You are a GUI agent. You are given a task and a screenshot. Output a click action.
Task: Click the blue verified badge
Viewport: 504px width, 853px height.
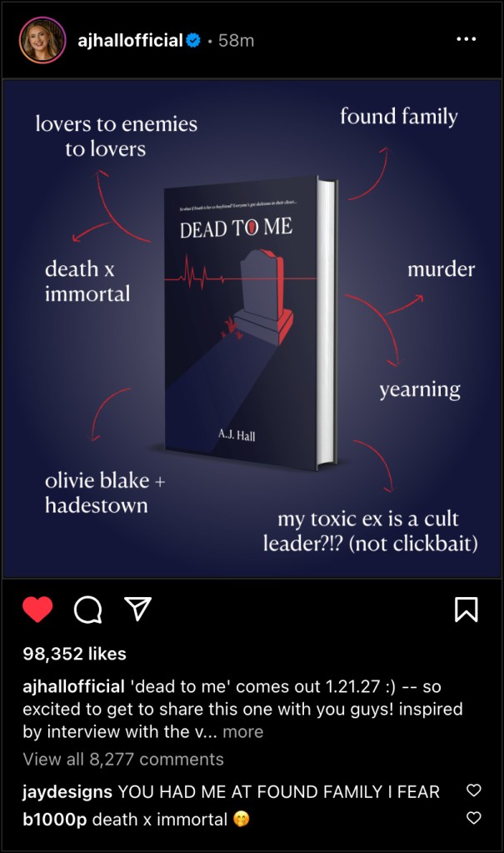(x=193, y=40)
